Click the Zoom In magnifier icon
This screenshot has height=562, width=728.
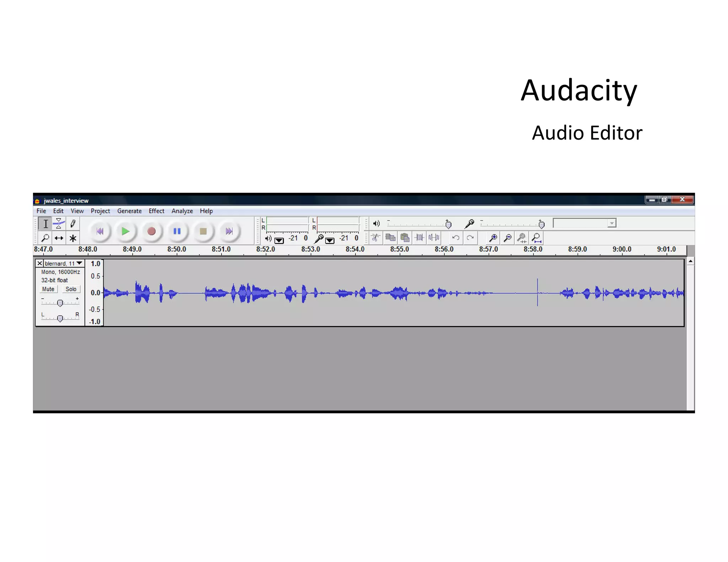pos(493,238)
